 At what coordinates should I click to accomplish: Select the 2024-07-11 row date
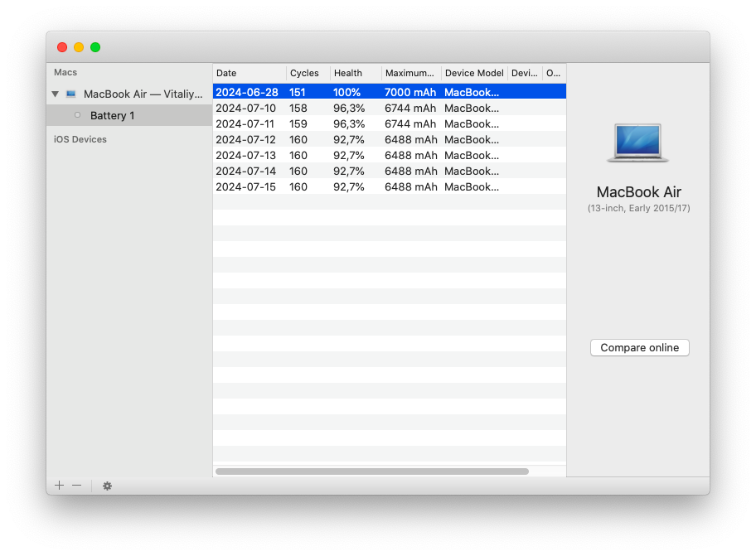[245, 123]
